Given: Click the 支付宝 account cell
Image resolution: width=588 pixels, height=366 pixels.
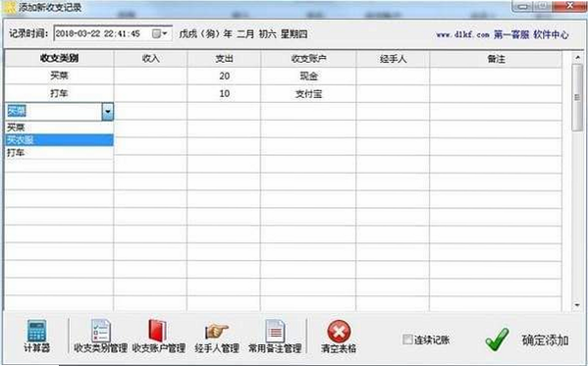Looking at the screenshot, I should point(308,94).
